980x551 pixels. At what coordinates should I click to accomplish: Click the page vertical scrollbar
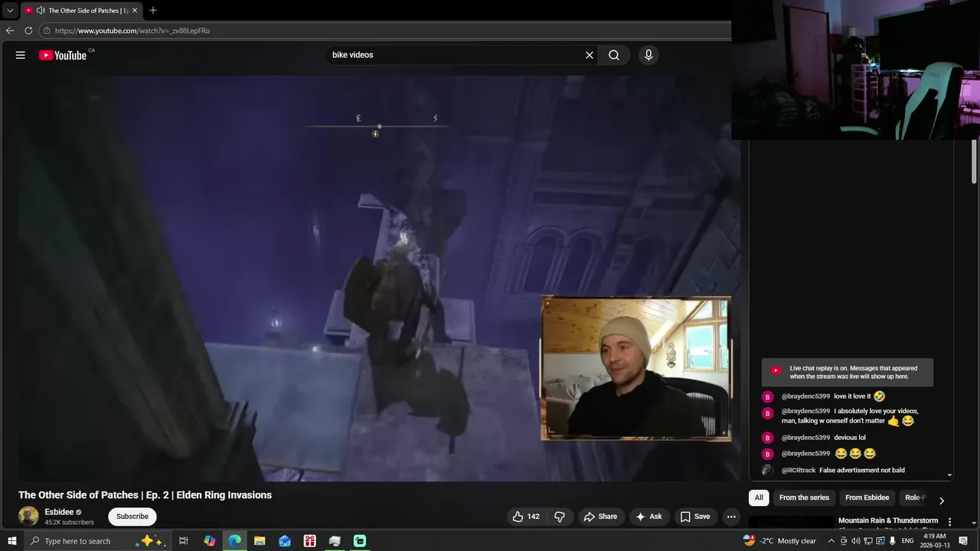coord(975,161)
